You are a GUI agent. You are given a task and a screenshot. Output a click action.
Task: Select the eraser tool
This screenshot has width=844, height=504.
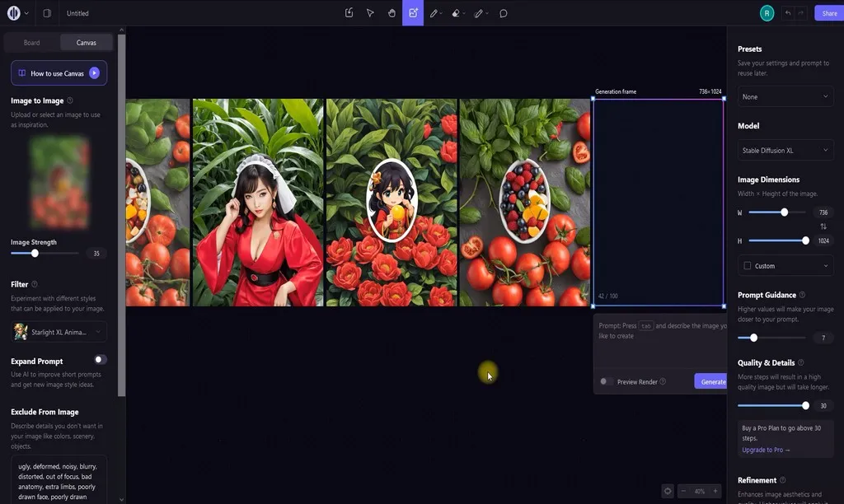[x=457, y=12]
